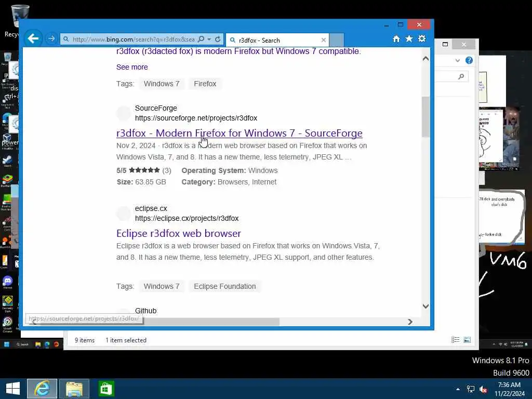Open a new blank tab button
The width and height of the screenshot is (532, 399).
[337, 40]
